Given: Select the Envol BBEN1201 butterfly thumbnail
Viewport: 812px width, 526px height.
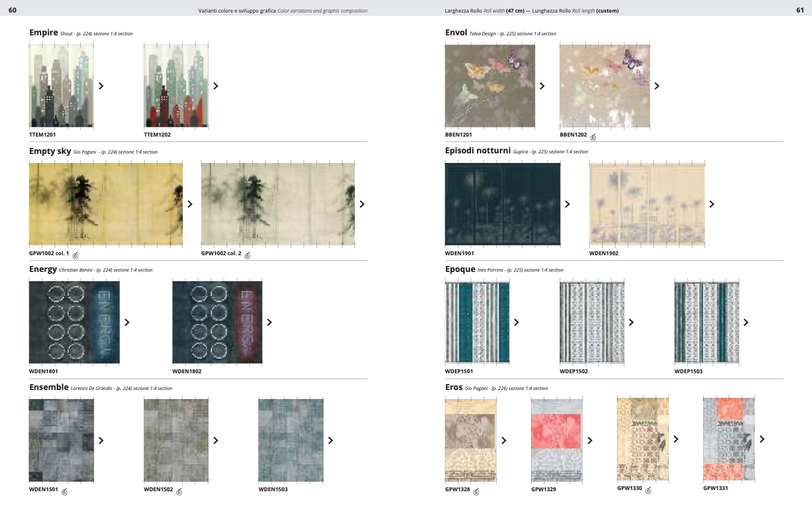Looking at the screenshot, I should tap(490, 86).
